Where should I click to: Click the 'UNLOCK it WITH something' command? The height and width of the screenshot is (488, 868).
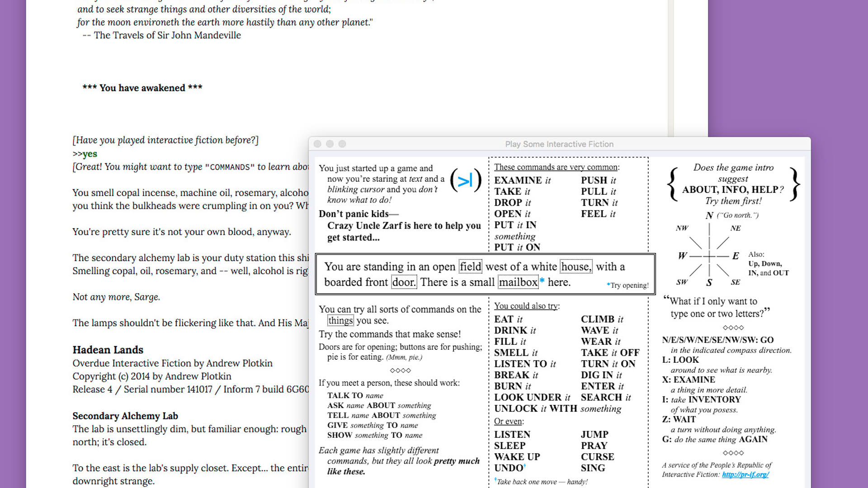(557, 408)
